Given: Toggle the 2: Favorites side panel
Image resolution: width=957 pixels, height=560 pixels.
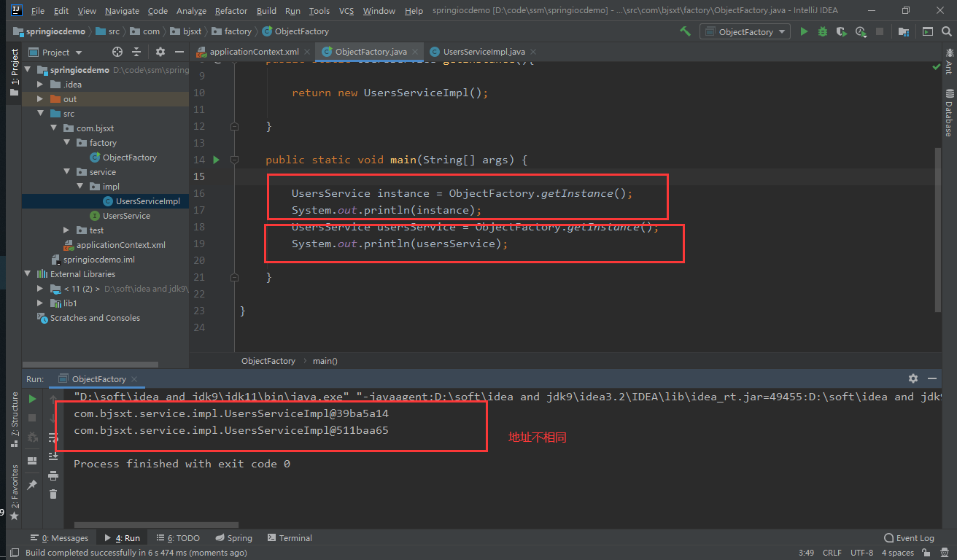Looking at the screenshot, I should coord(14,491).
